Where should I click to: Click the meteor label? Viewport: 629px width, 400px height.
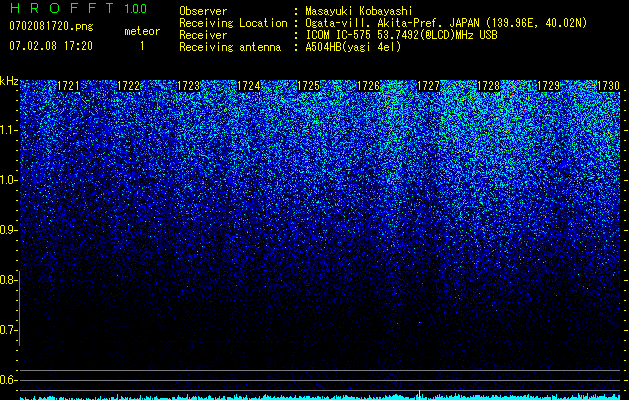tap(142, 31)
